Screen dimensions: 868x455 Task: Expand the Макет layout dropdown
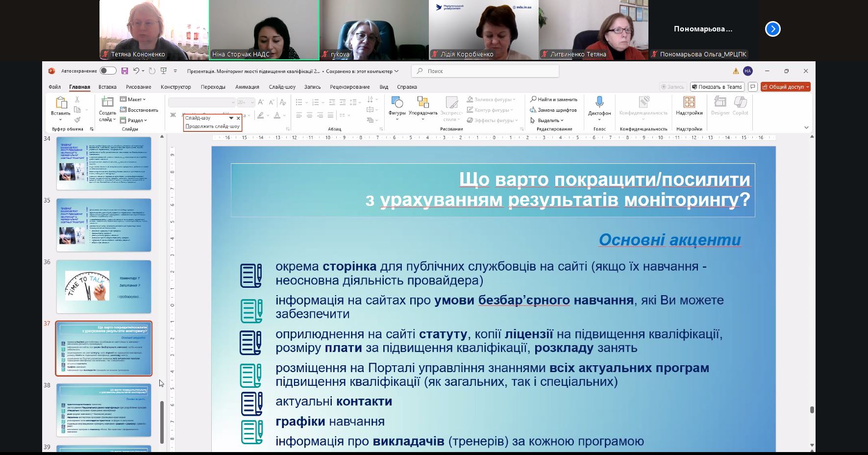[133, 100]
